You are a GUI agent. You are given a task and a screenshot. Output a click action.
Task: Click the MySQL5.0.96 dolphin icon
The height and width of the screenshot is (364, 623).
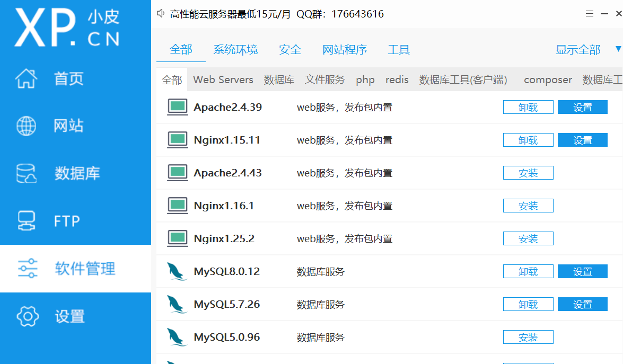point(177,338)
